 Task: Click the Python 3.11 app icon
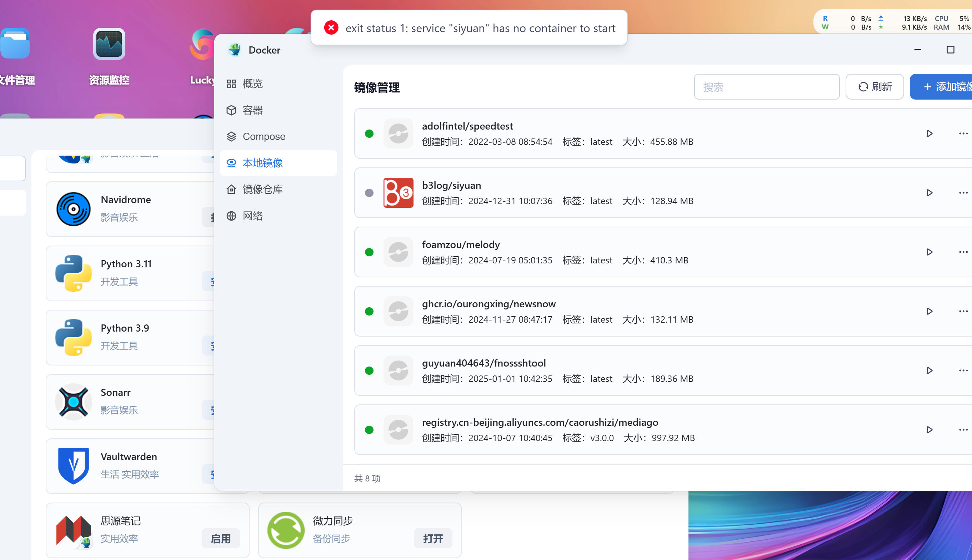pyautogui.click(x=73, y=273)
